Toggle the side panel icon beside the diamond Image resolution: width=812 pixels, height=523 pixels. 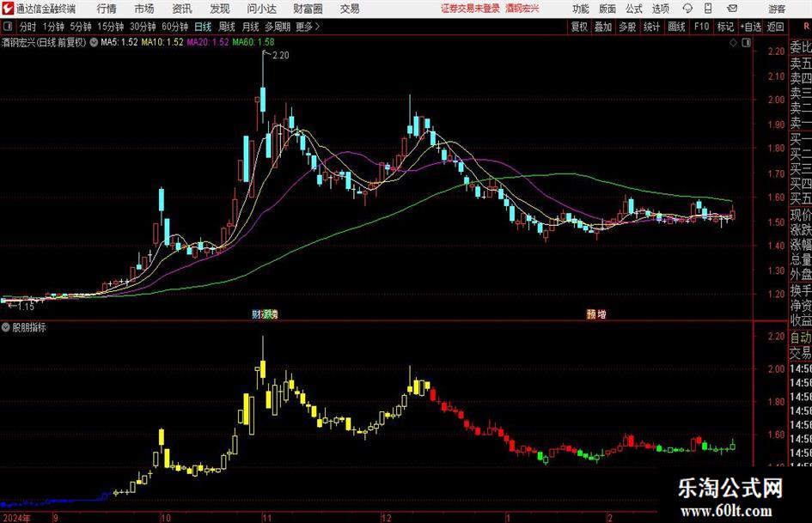pyautogui.click(x=746, y=43)
